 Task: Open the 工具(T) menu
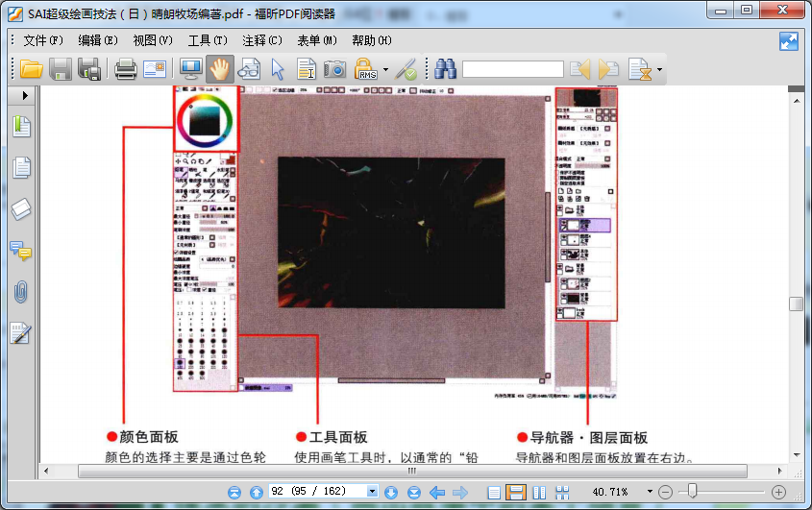click(x=208, y=40)
